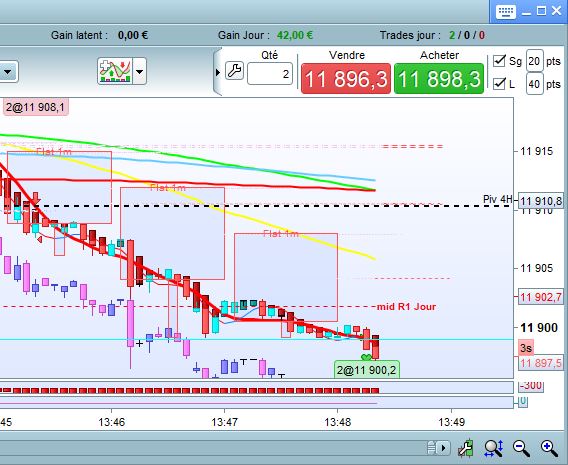
Task: Click the scroll-to-end arrow button
Action: 443,448
